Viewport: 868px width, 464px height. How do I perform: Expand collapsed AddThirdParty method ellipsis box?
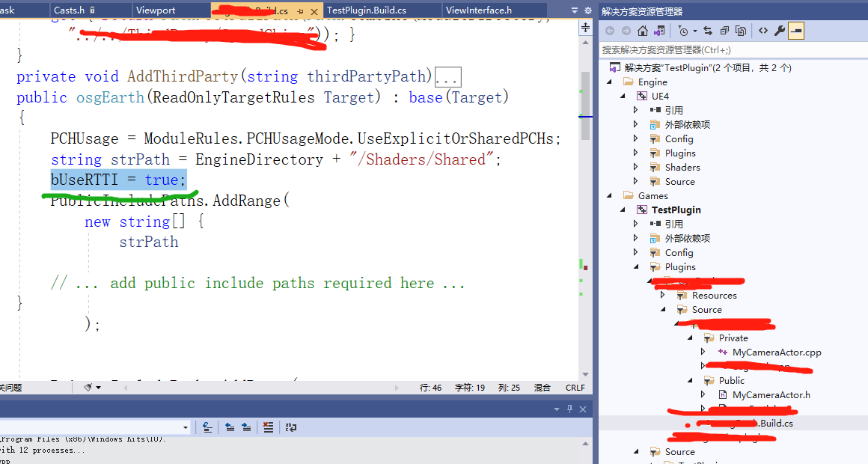(447, 77)
